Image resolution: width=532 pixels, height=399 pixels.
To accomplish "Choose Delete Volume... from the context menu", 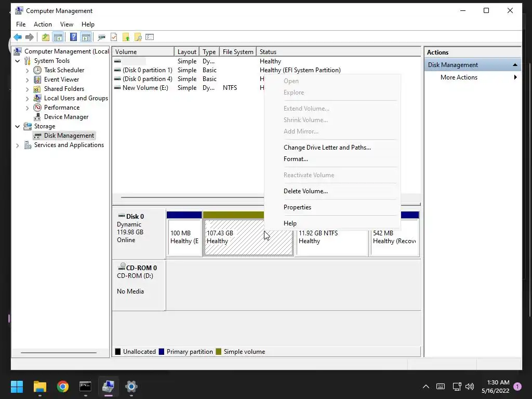I will pos(305,191).
